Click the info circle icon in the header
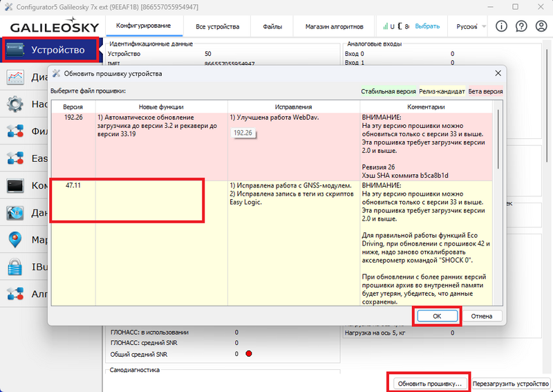 pos(501,26)
